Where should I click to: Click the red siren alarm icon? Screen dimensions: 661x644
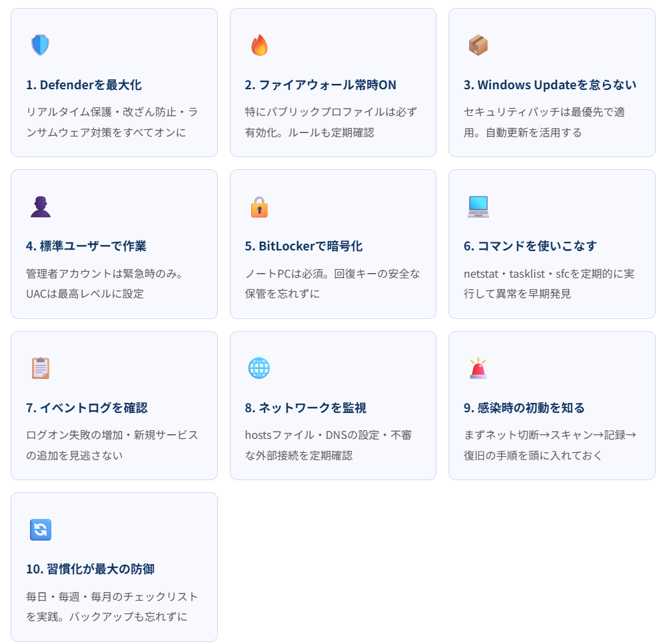[478, 368]
